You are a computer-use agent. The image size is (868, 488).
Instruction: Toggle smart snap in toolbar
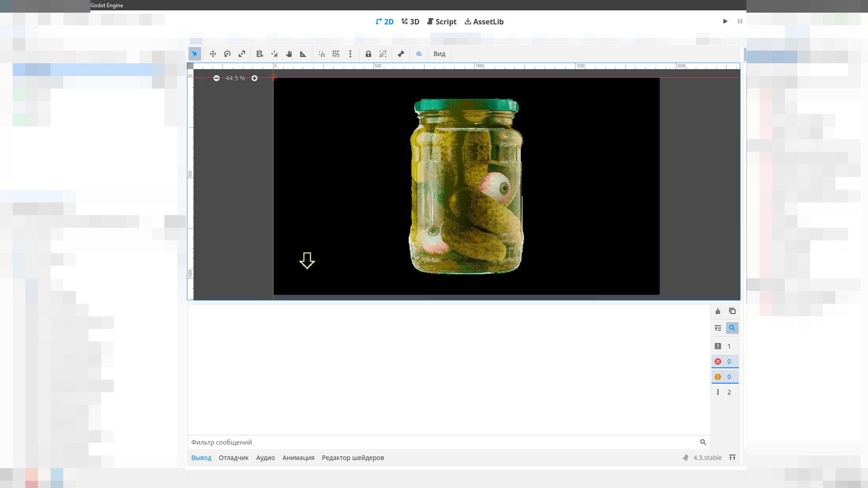[x=321, y=54]
